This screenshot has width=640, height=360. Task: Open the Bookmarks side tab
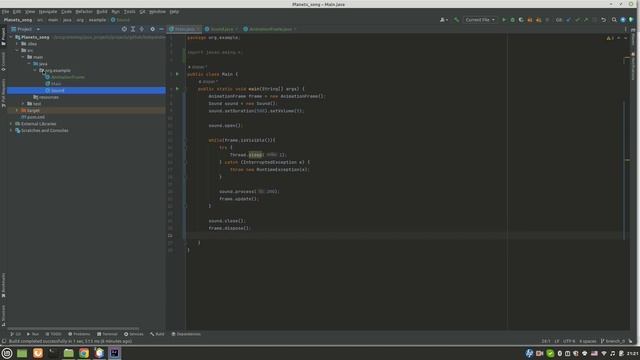coord(3,286)
